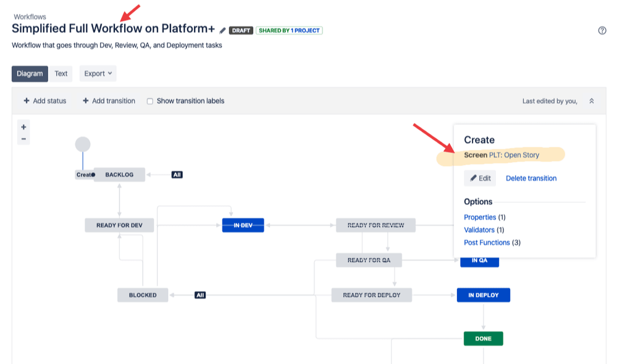Click the All badge next to BACKLOG

[x=177, y=175]
